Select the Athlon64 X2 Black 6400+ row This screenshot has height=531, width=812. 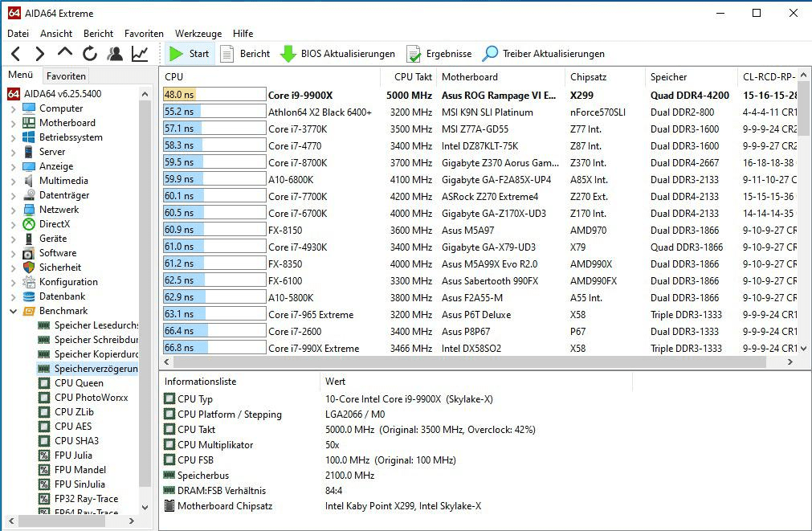(x=479, y=112)
